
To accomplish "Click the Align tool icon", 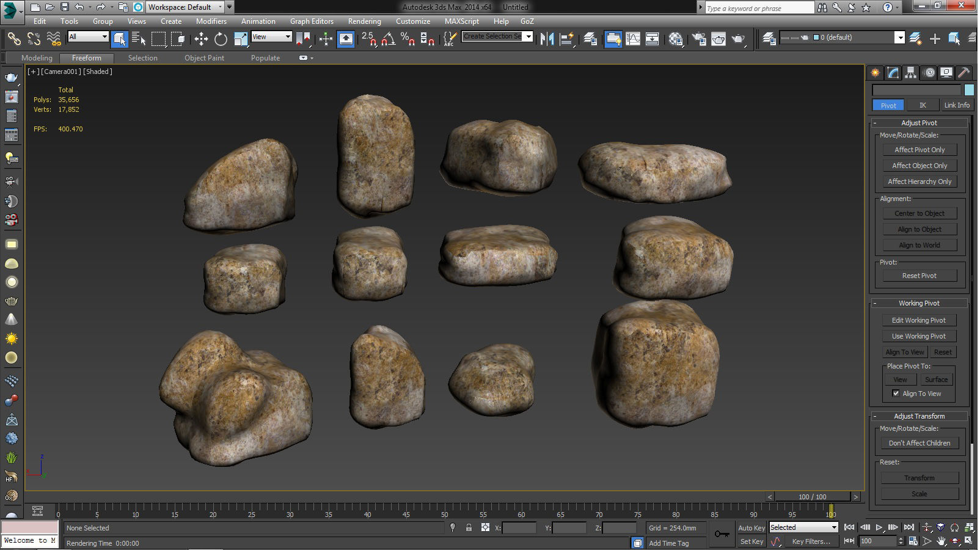I will pyautogui.click(x=568, y=38).
